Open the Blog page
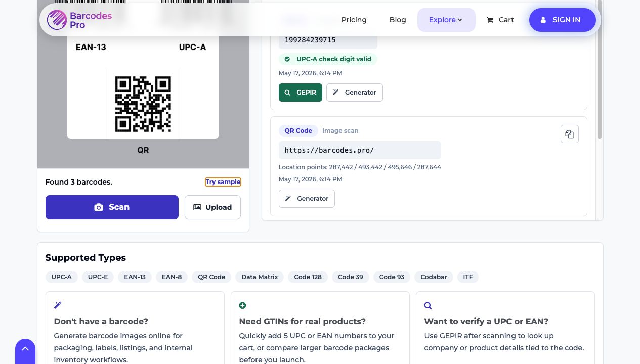Image resolution: width=640 pixels, height=364 pixels. (398, 20)
